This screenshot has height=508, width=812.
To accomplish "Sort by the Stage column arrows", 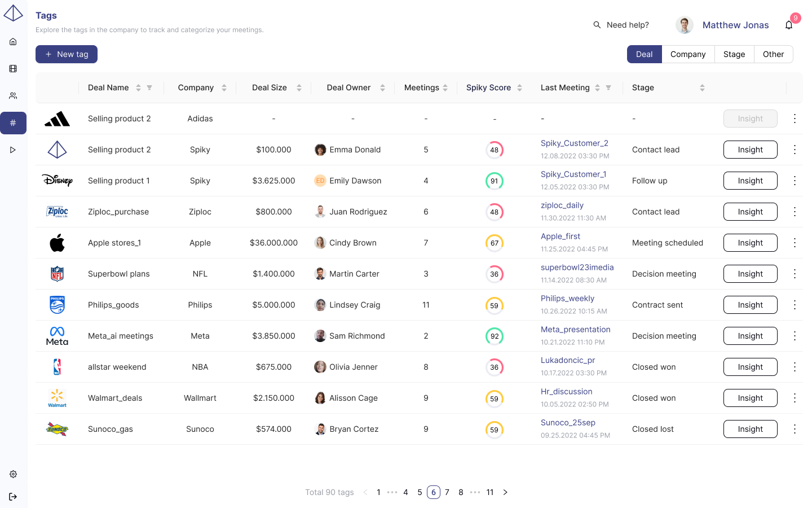I will coord(702,87).
